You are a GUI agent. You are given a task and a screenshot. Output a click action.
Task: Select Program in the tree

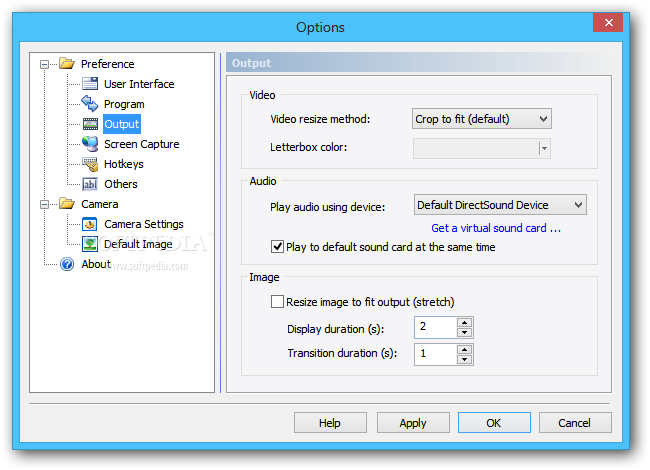tap(124, 104)
